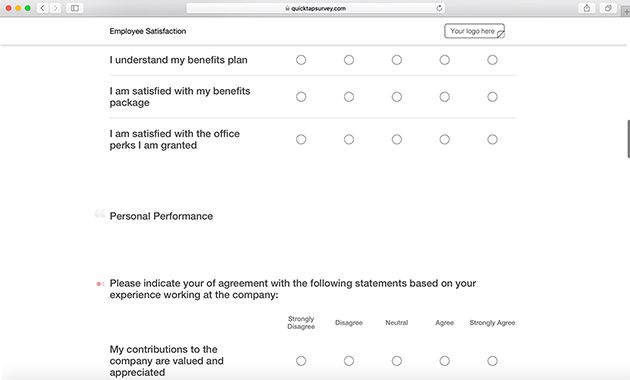This screenshot has height=380, width=630.
Task: Click the Employee Satisfaction survey title
Action: click(148, 31)
